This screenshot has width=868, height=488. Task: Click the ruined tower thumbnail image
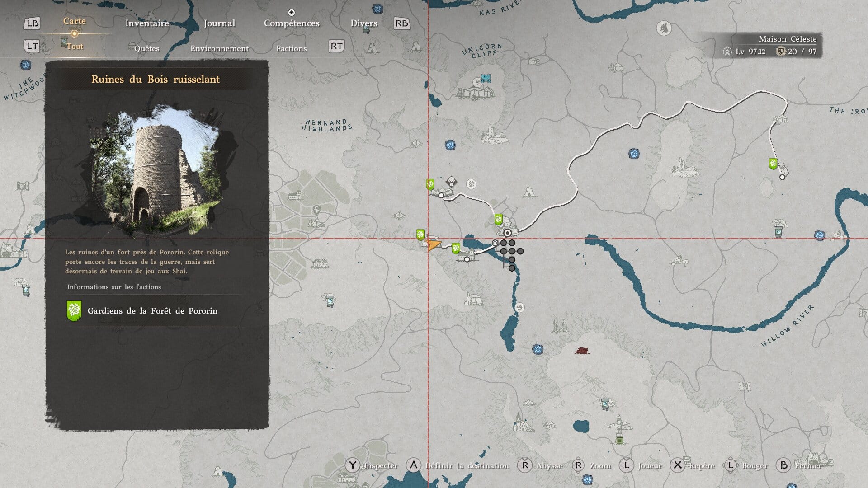[156, 169]
